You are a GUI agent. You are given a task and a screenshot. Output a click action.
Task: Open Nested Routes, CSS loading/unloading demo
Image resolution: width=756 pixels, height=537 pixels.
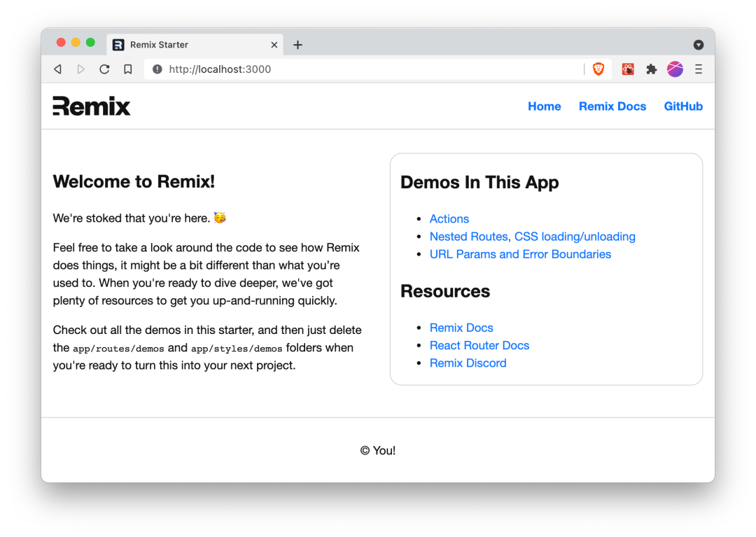point(532,237)
